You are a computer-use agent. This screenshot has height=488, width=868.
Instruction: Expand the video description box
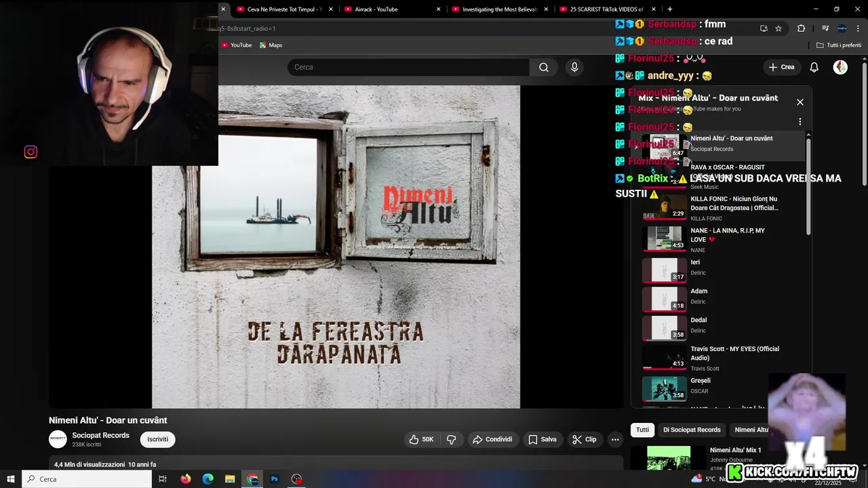tap(336, 464)
